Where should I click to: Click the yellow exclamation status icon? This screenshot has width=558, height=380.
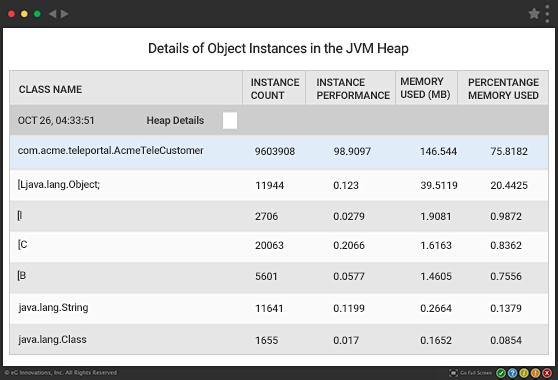coord(524,373)
